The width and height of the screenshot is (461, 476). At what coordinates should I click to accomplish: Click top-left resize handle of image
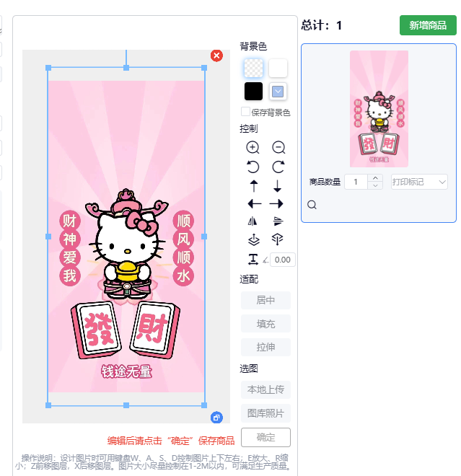tap(48, 68)
